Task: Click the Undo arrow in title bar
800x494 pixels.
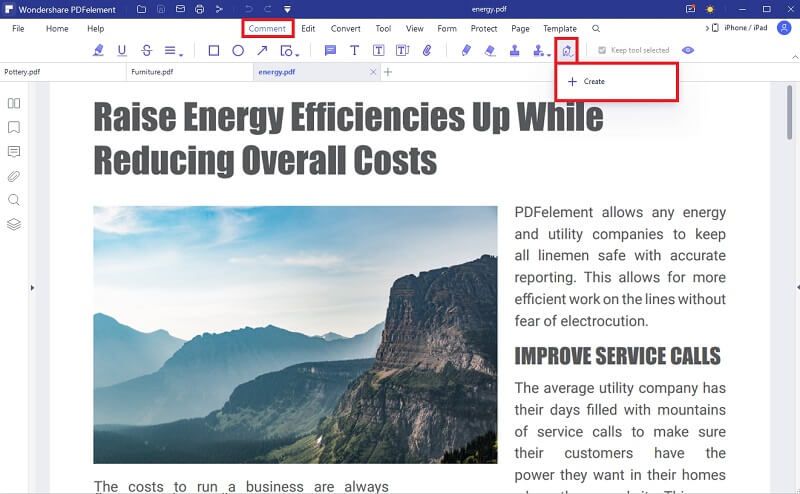Action: pyautogui.click(x=248, y=9)
